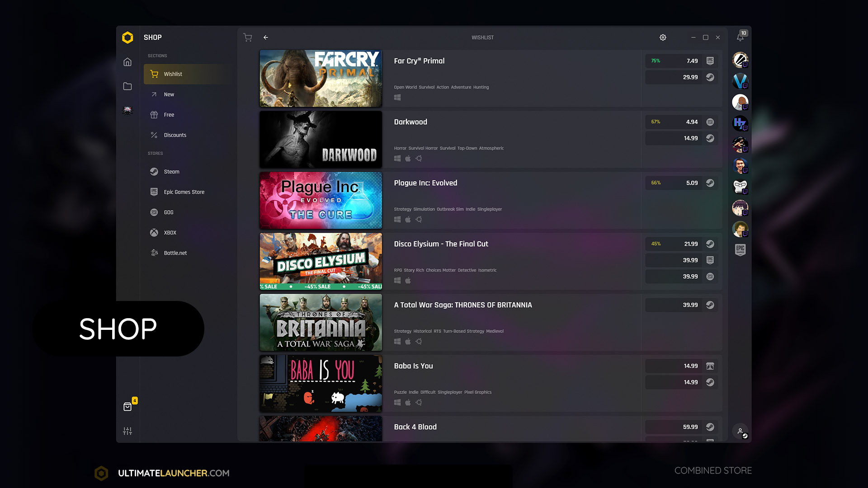Screen dimensions: 868x488
Task: Filter by Epic Games Store
Action: tap(187, 192)
